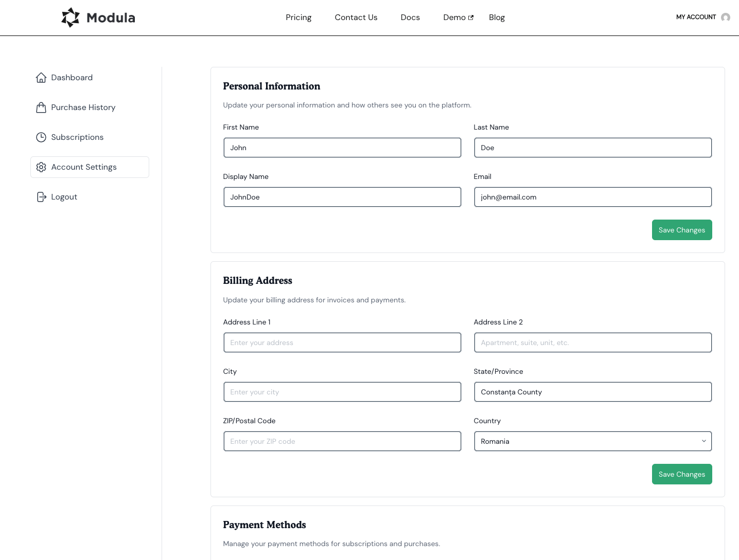Screen dimensions: 739x560
Task: Click the ZIP/Postal Code input
Action: [x=342, y=441]
